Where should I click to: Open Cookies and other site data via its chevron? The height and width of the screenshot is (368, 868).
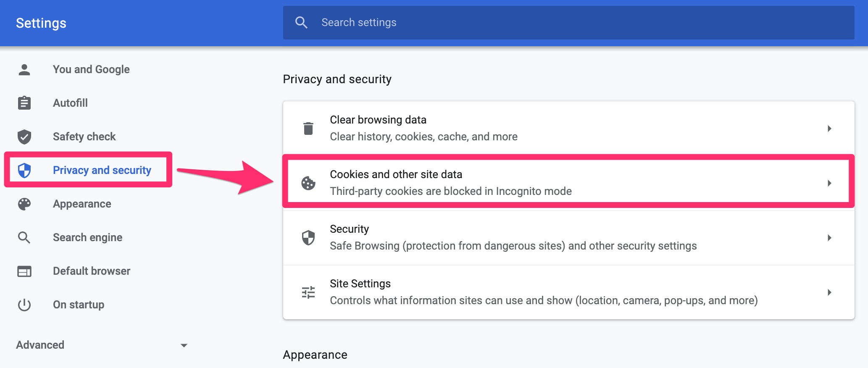click(830, 183)
